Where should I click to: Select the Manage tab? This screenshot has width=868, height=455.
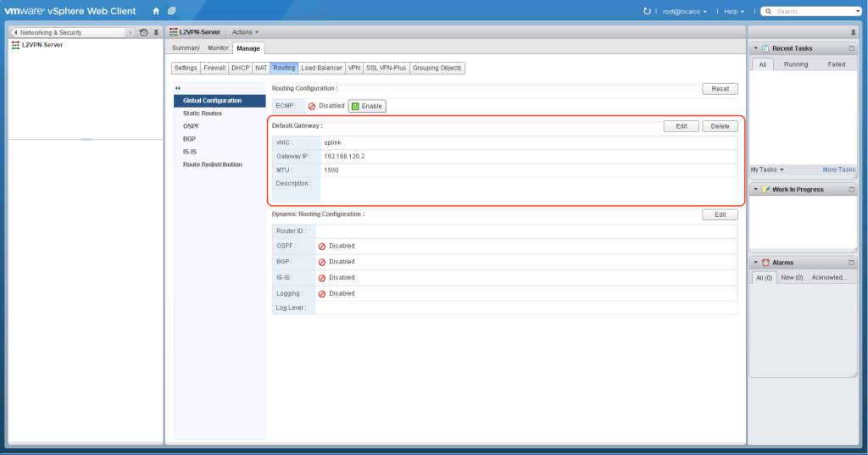pos(248,48)
